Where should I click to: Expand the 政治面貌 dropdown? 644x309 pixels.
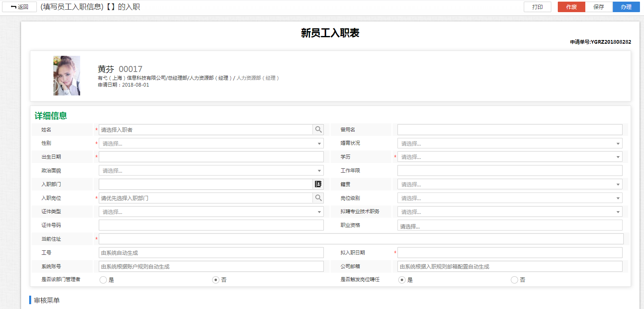pos(211,171)
